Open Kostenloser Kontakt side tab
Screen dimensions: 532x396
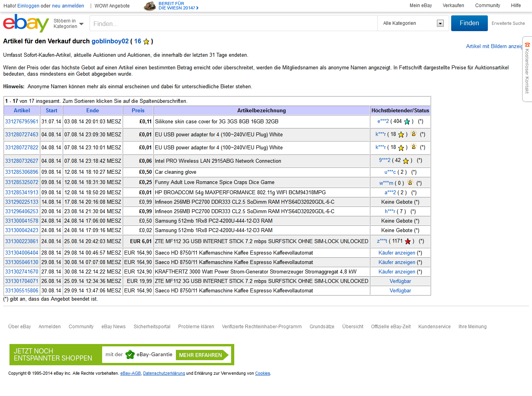coord(527,69)
